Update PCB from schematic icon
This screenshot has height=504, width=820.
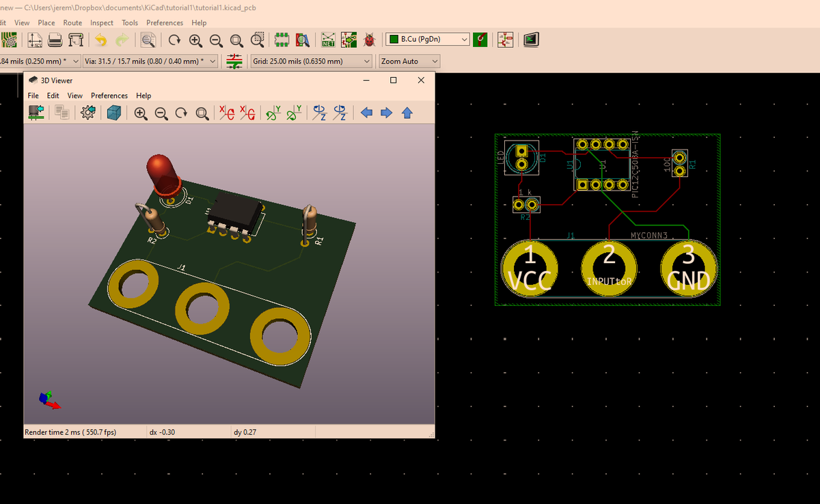(348, 40)
